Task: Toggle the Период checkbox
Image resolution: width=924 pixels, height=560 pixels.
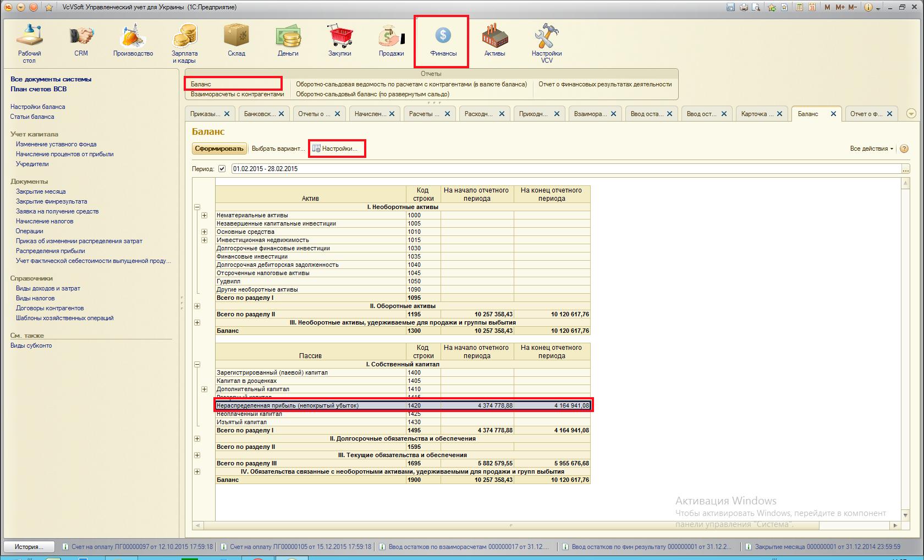Action: pos(222,169)
